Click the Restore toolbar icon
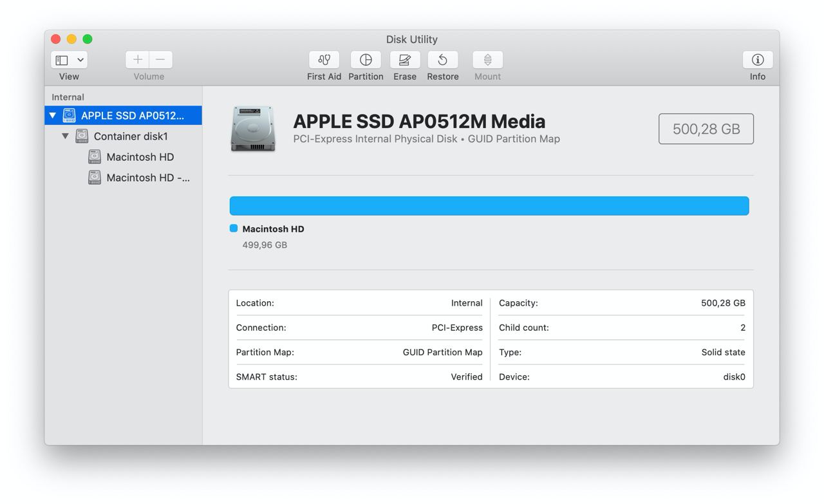Viewport: 824px width, 504px height. pos(443,60)
